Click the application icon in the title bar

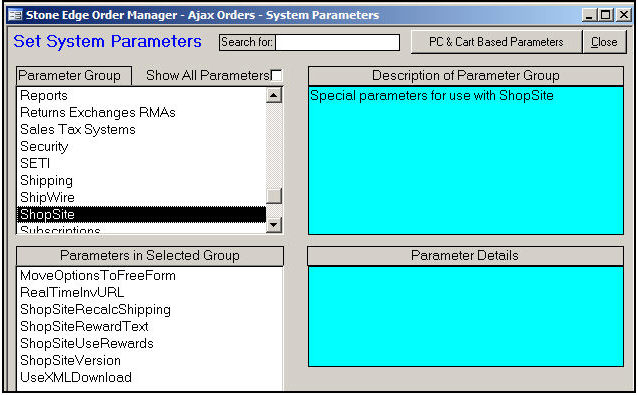[x=15, y=15]
